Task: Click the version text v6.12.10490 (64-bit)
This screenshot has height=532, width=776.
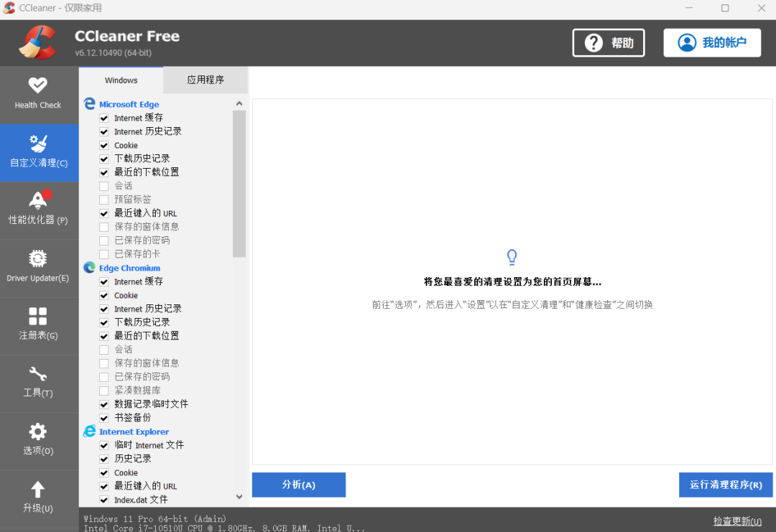Action: (114, 53)
